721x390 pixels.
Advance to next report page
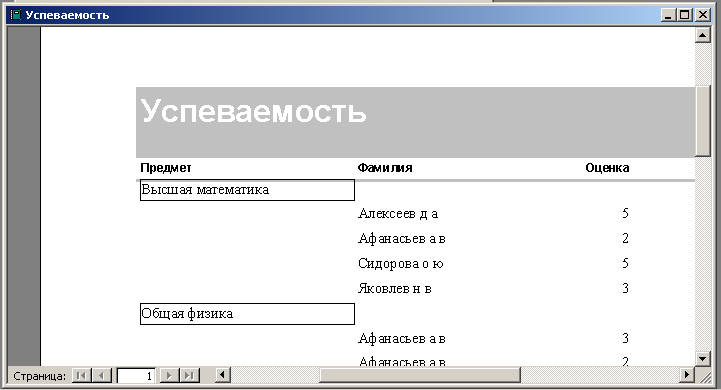[169, 376]
